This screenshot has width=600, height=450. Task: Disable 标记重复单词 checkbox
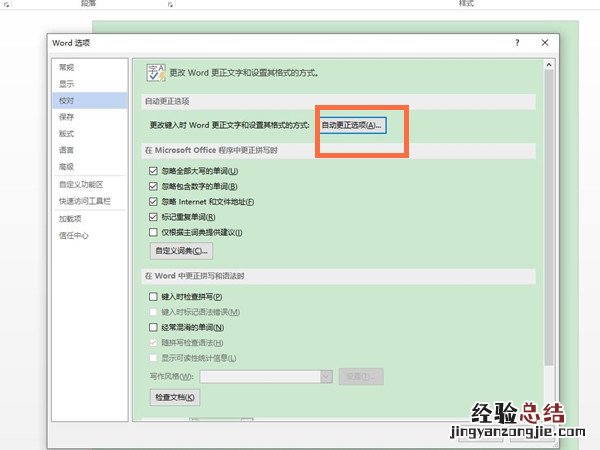(153, 216)
